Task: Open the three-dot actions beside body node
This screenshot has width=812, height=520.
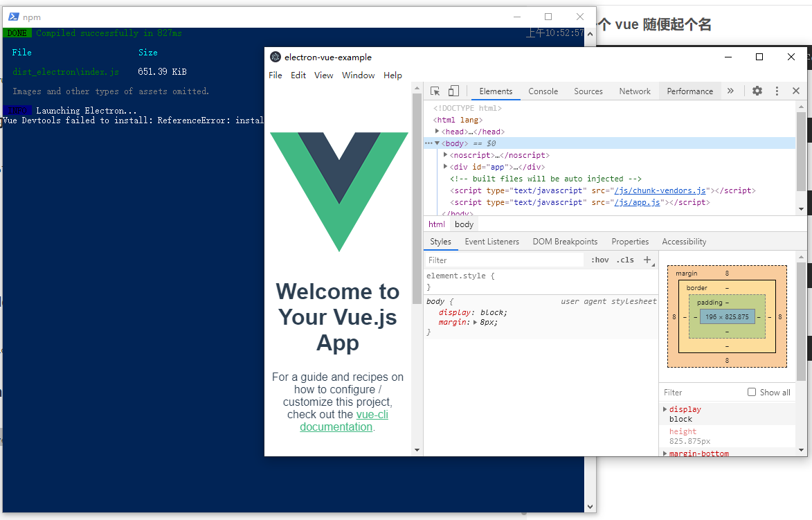Action: [x=428, y=143]
